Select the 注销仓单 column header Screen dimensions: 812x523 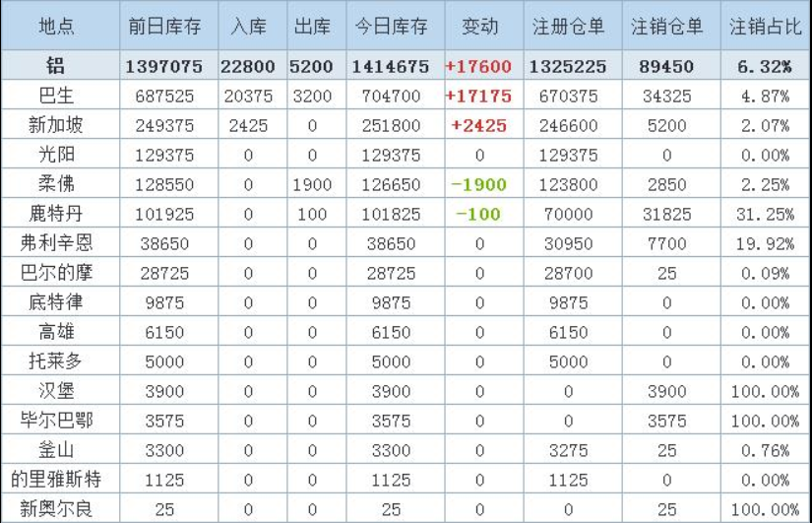click(x=666, y=27)
